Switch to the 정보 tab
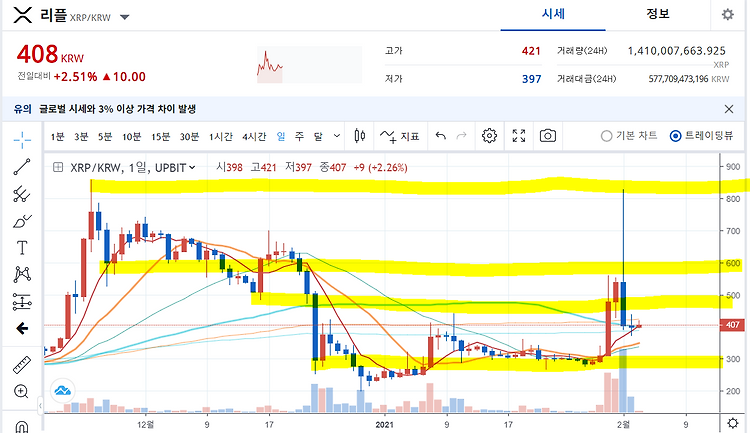Image resolution: width=750 pixels, height=433 pixels. (658, 14)
